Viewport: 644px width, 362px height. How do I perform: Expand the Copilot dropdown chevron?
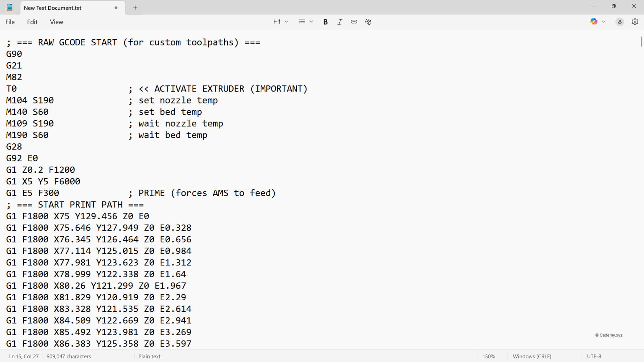[x=603, y=22]
